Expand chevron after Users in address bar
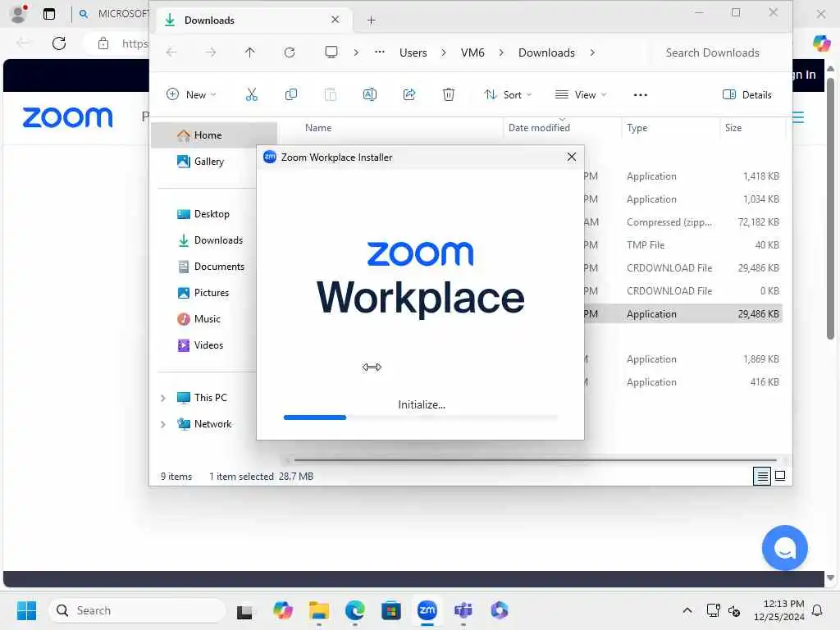The height and width of the screenshot is (630, 840). (x=444, y=52)
